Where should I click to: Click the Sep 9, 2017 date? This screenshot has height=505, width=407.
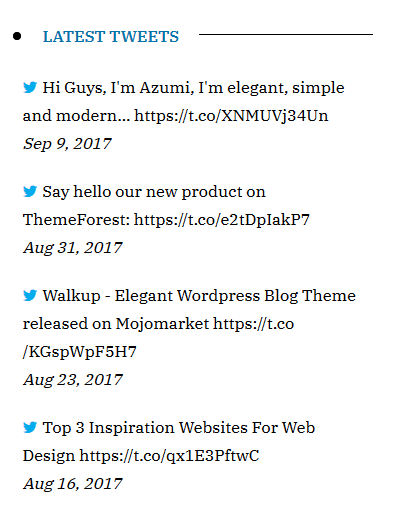pos(67,144)
